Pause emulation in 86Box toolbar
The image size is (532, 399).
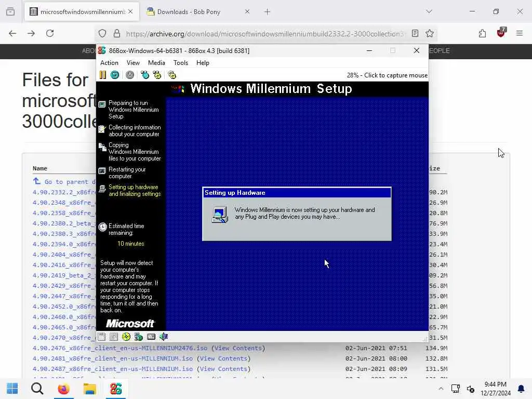(102, 75)
